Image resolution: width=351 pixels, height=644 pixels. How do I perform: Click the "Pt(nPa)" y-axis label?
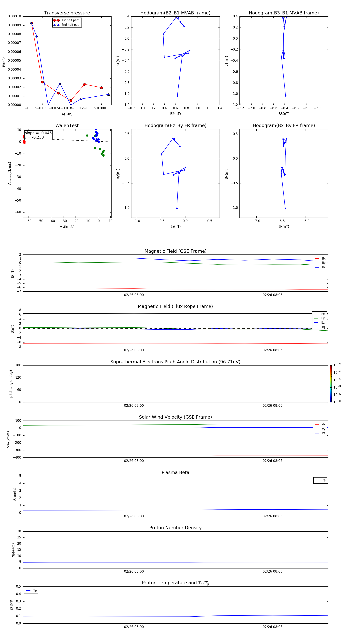click(x=4, y=61)
